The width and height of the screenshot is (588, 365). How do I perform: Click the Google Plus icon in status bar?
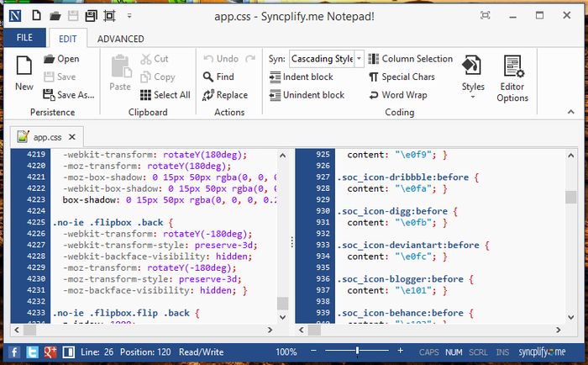tap(50, 352)
